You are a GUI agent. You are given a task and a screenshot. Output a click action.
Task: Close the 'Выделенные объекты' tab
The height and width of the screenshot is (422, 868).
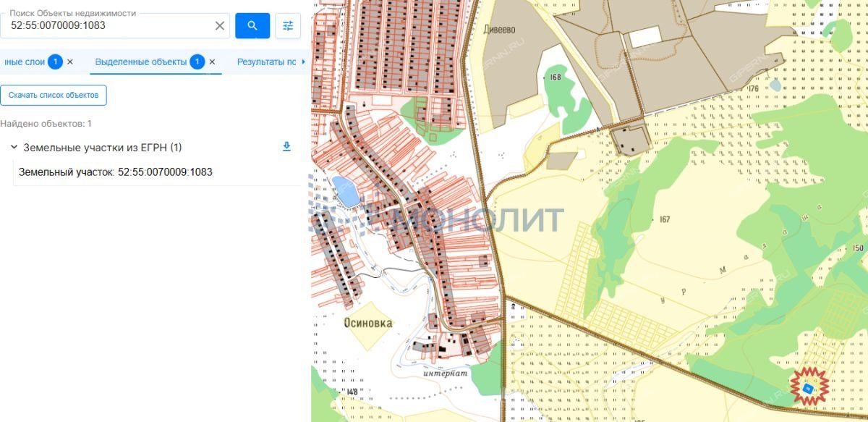click(212, 62)
